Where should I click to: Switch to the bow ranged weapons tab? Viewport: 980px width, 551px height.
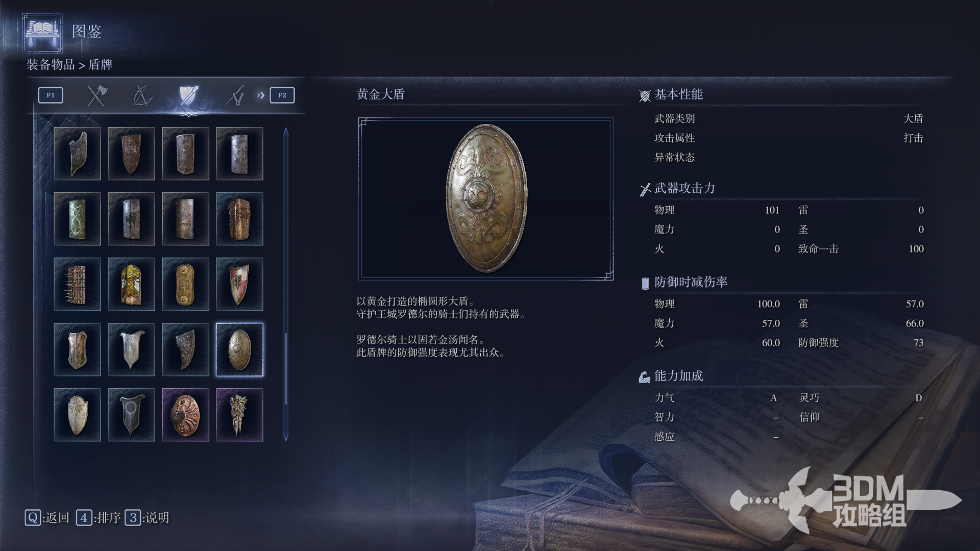pyautogui.click(x=142, y=95)
